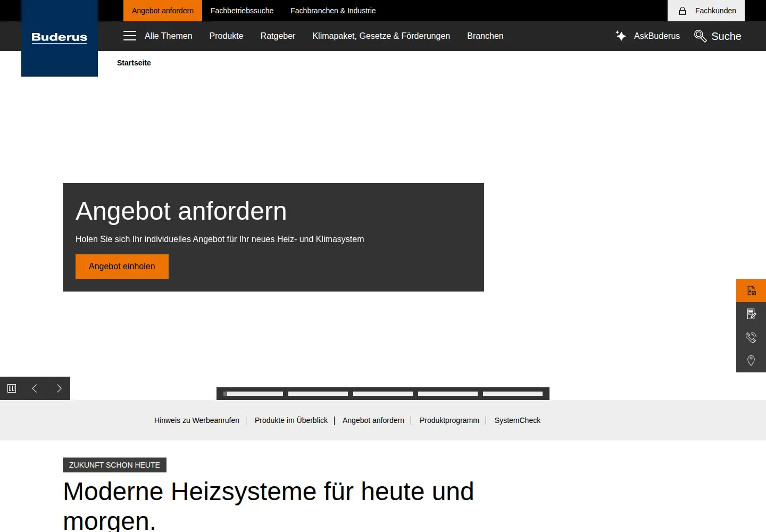This screenshot has height=532, width=766.
Task: Select the third slide indicator bar
Action: tap(383, 394)
